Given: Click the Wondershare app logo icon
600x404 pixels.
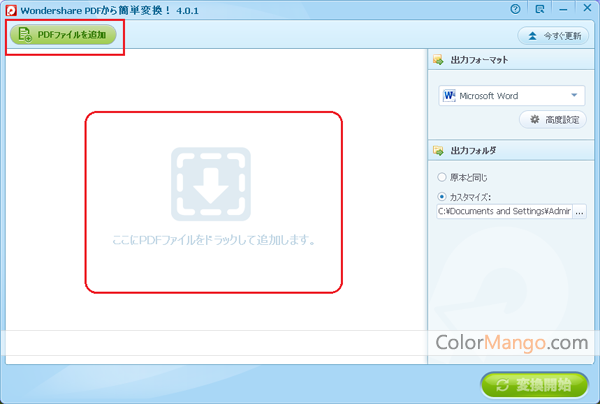Looking at the screenshot, I should (x=11, y=10).
